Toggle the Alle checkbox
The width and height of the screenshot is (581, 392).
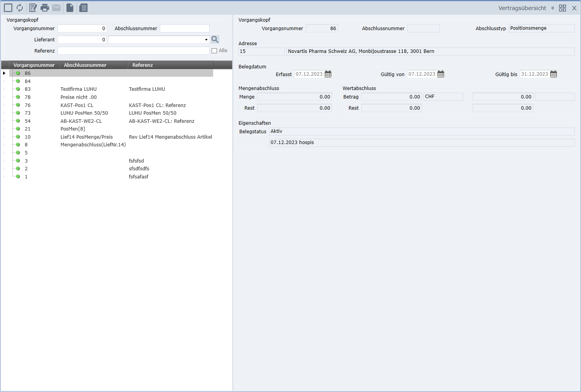[x=214, y=51]
